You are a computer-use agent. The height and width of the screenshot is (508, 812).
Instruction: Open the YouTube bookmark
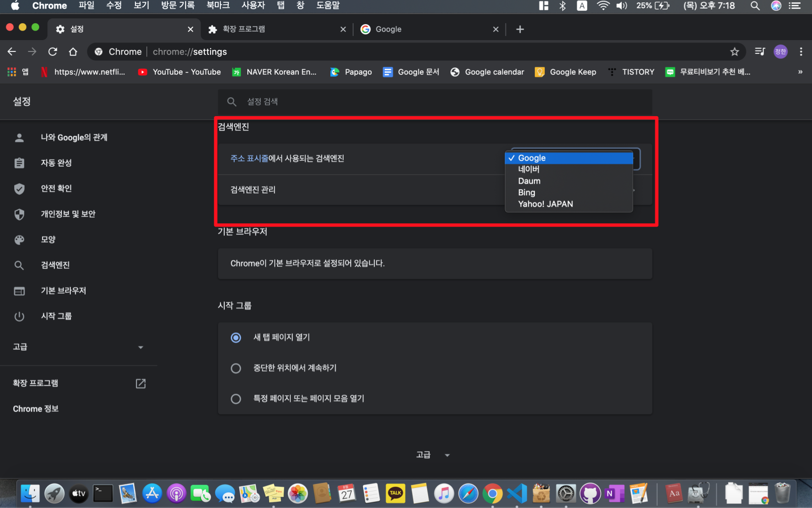coord(179,72)
